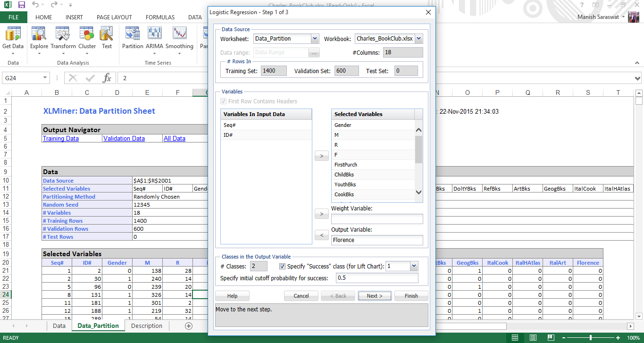The width and height of the screenshot is (644, 343).
Task: Click the initial cutoff probability field
Action: click(x=376, y=278)
